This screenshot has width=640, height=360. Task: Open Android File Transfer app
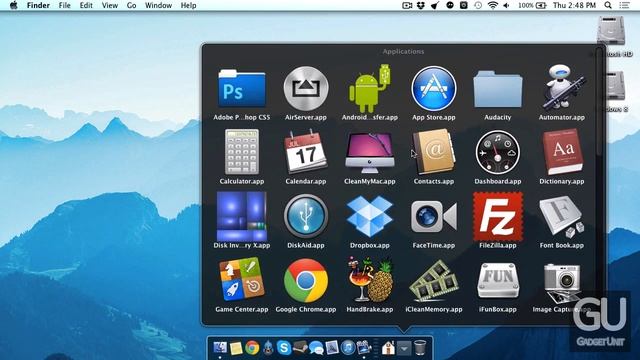pos(369,89)
